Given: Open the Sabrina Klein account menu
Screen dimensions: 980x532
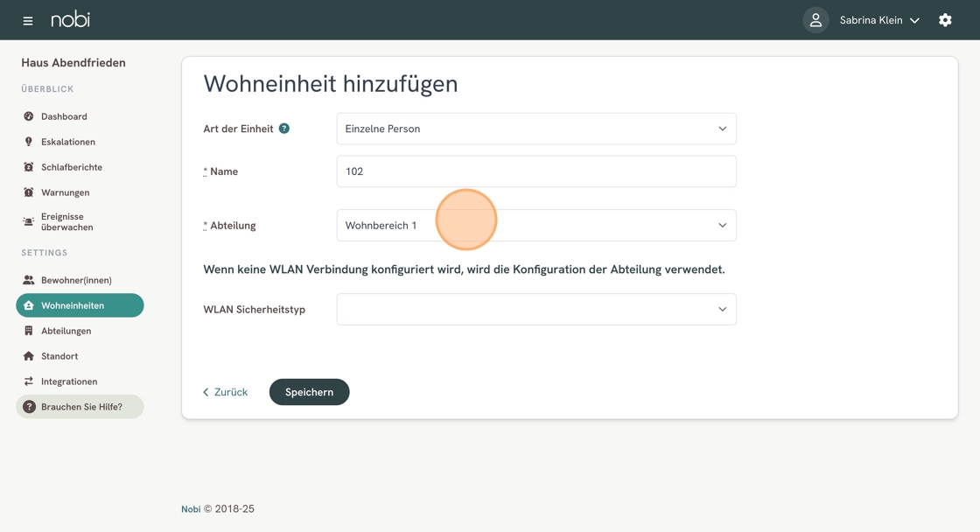Looking at the screenshot, I should (x=879, y=20).
